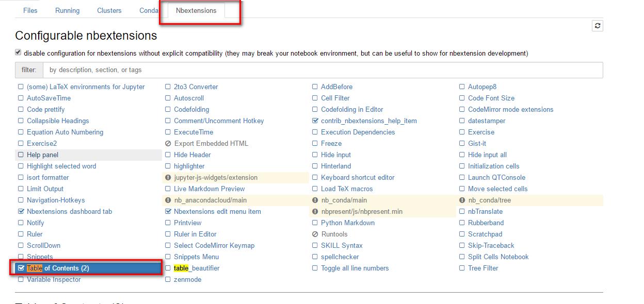The width and height of the screenshot is (644, 304).
Task: Click the forbidden icon beside Runtools
Action: [x=315, y=234]
